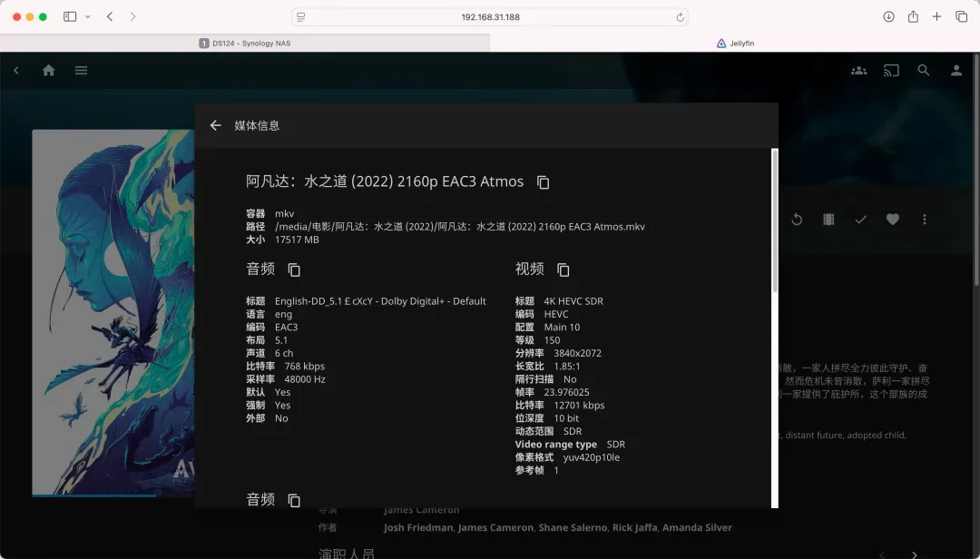Image resolution: width=980 pixels, height=559 pixels.
Task: Navigate forward in Safari
Action: [x=132, y=17]
